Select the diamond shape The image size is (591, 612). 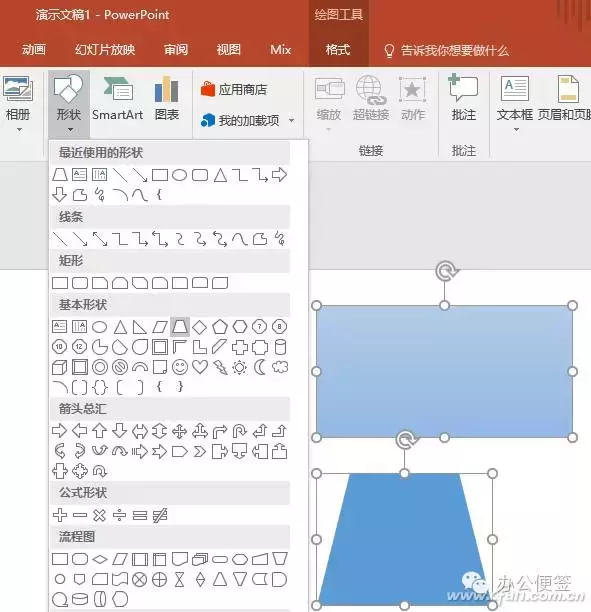tap(199, 327)
